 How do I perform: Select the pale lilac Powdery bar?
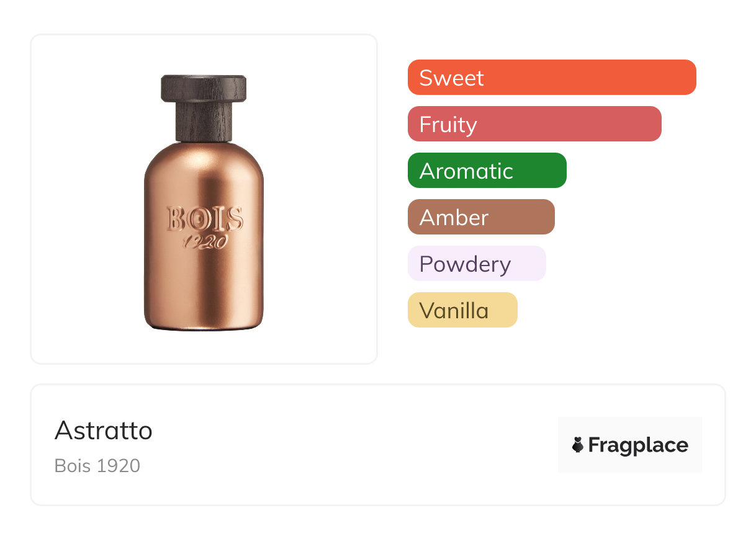coord(477,263)
